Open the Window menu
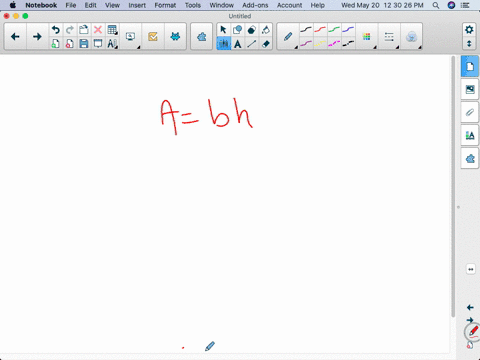Image resolution: width=480 pixels, height=360 pixels. pos(221,5)
